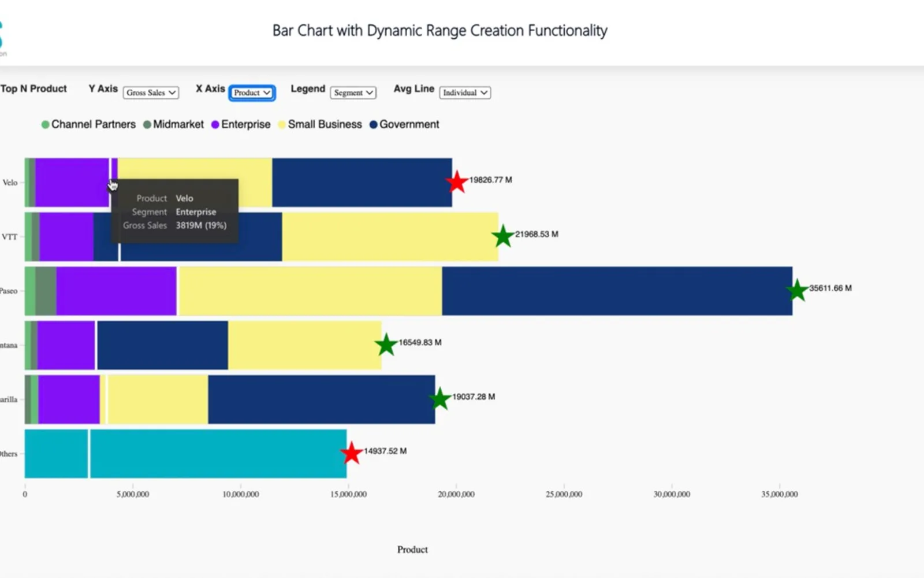This screenshot has height=578, width=924.
Task: Click the Top N Product label
Action: (x=33, y=88)
